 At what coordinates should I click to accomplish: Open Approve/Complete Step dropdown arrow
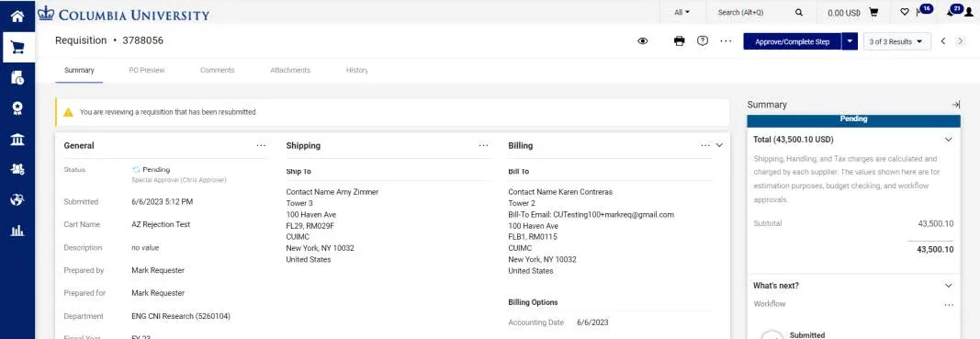850,41
